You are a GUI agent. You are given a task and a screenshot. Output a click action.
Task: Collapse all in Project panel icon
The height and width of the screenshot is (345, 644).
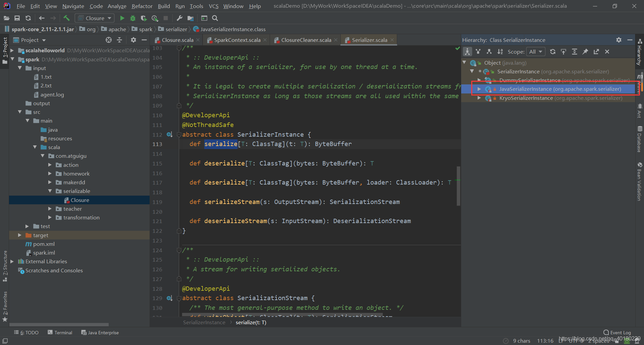click(x=119, y=40)
